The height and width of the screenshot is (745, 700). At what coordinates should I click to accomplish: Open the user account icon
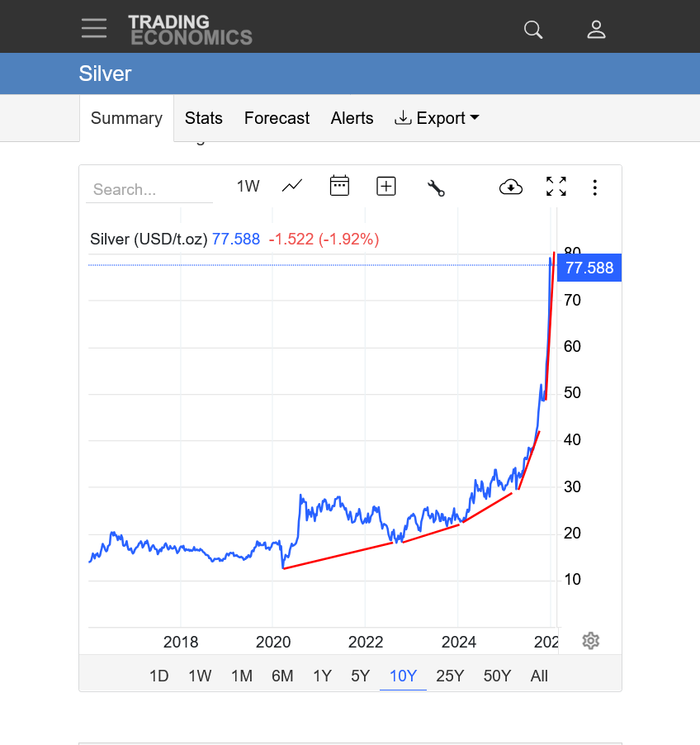point(596,30)
